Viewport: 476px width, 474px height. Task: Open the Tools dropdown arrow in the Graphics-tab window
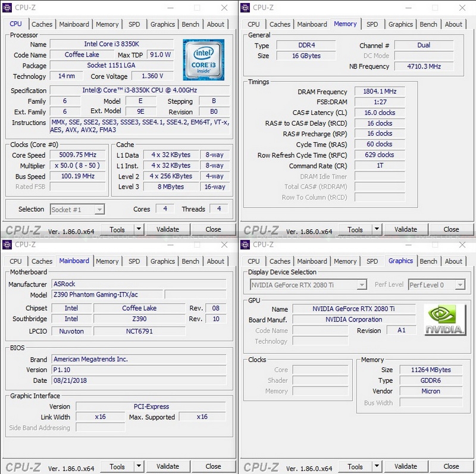point(377,466)
